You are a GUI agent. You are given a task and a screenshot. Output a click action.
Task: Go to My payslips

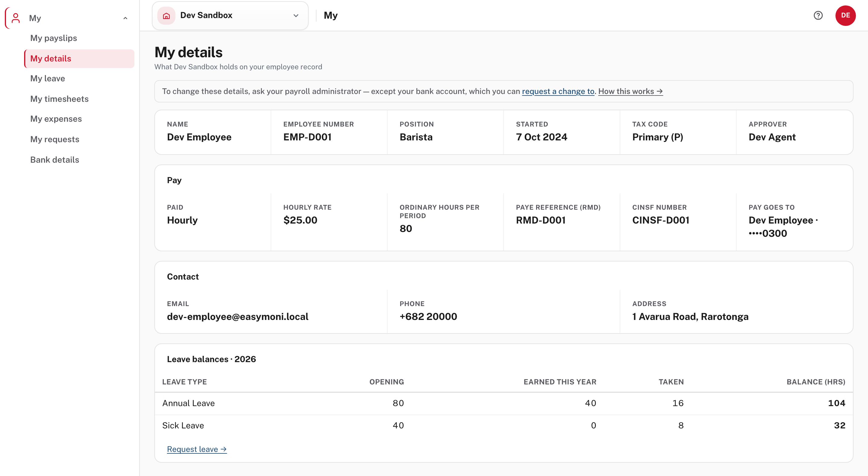tap(54, 38)
